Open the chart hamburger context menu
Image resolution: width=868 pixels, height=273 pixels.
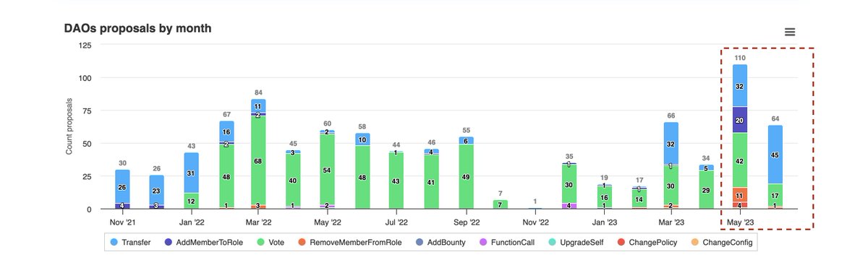tap(790, 32)
